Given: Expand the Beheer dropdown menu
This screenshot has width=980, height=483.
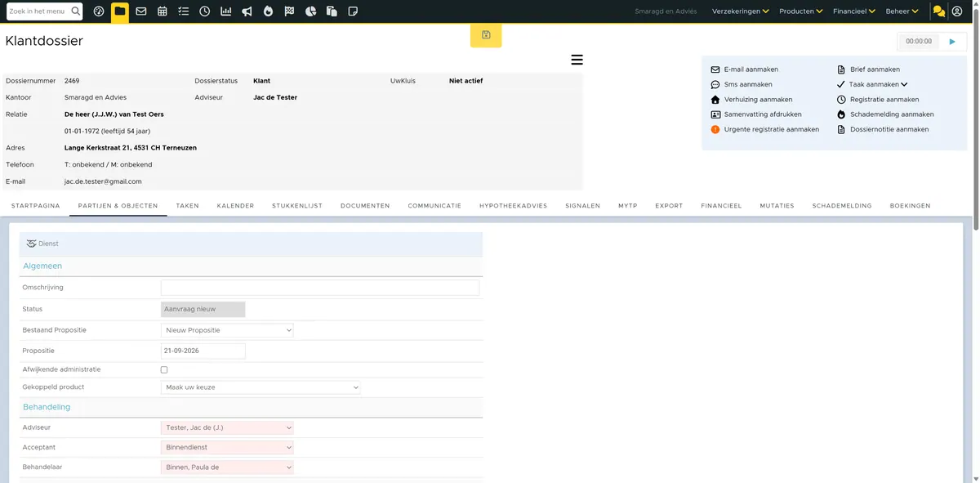Looking at the screenshot, I should pos(902,11).
